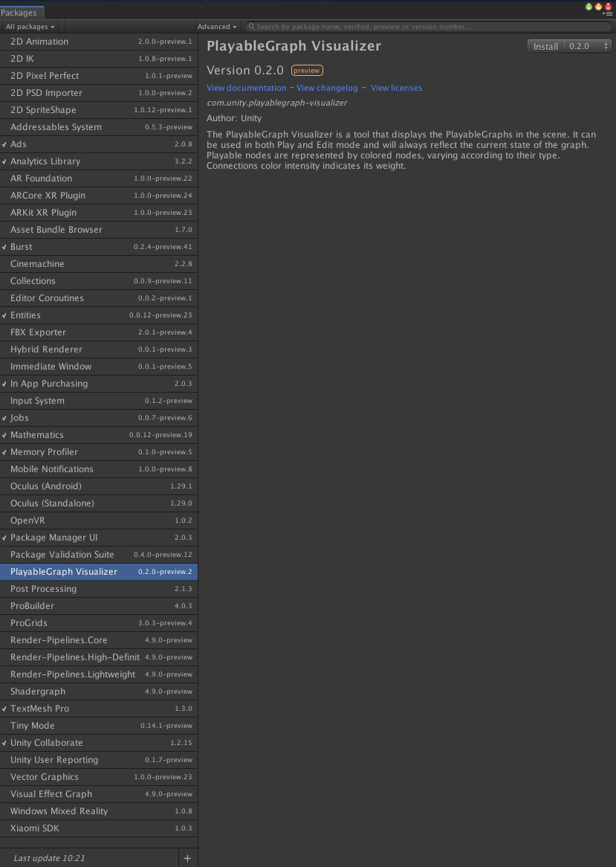Open the All packages filter dropdown

pos(30,27)
